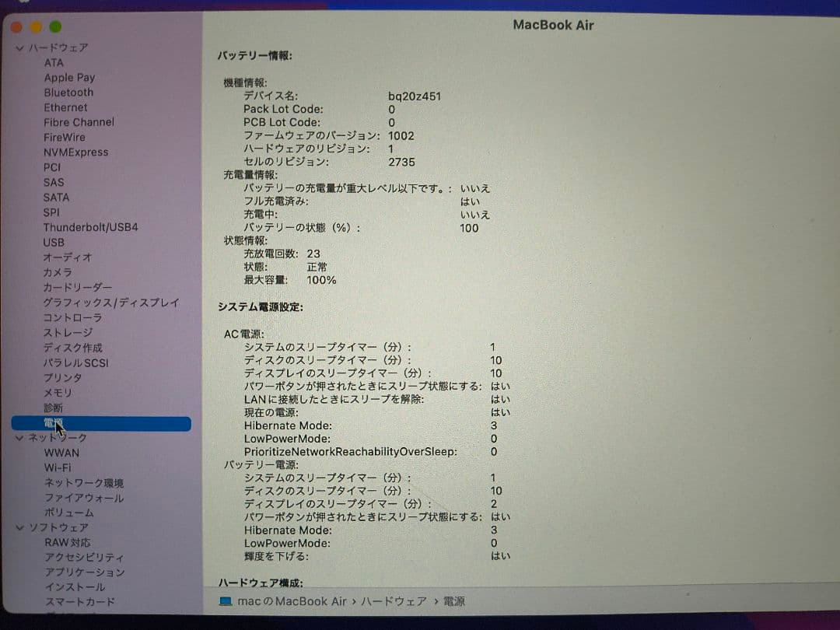Select the highlighted 電源 entry

tap(101, 424)
